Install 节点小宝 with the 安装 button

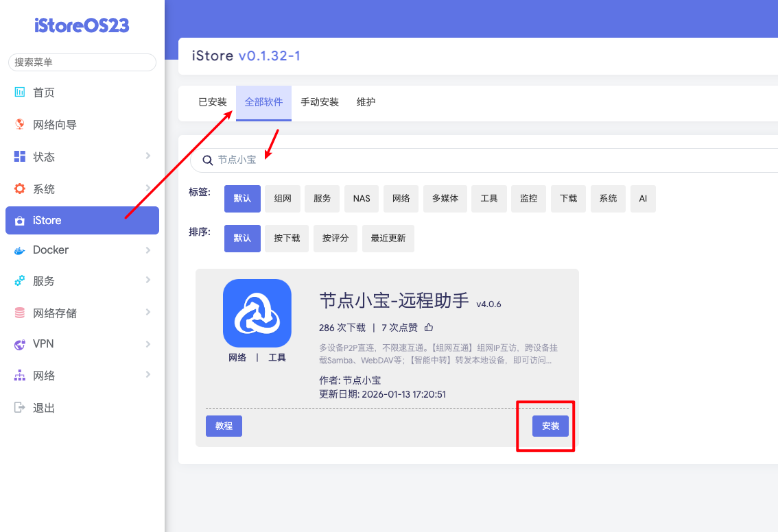[x=550, y=426]
